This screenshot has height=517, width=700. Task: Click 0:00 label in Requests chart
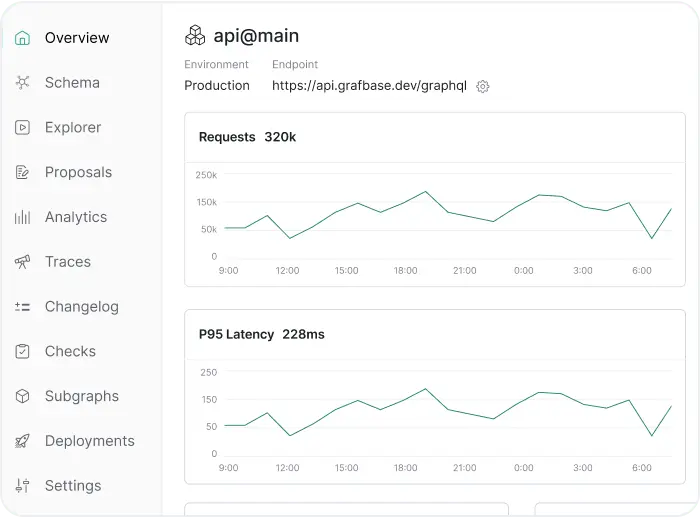click(524, 271)
